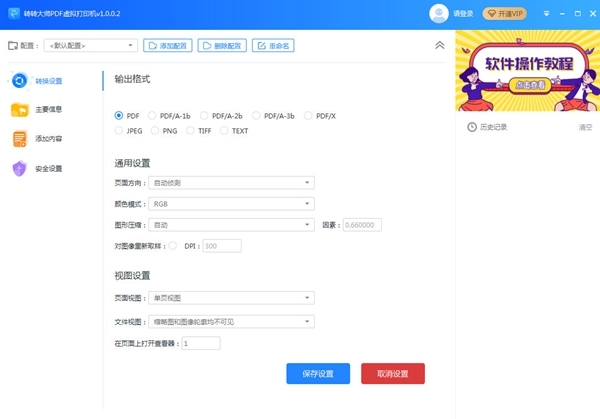Viewport: 600px width, 419px height.
Task: Click the 取消设置 button
Action: click(x=393, y=373)
